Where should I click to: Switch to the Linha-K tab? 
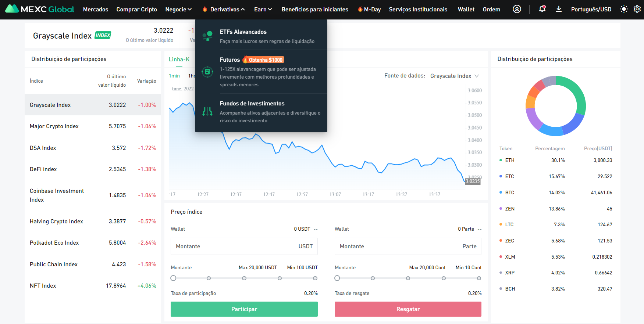point(179,60)
